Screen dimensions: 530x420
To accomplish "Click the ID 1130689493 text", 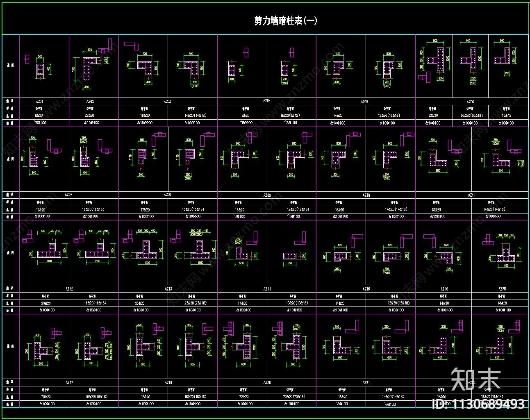I will pos(478,404).
